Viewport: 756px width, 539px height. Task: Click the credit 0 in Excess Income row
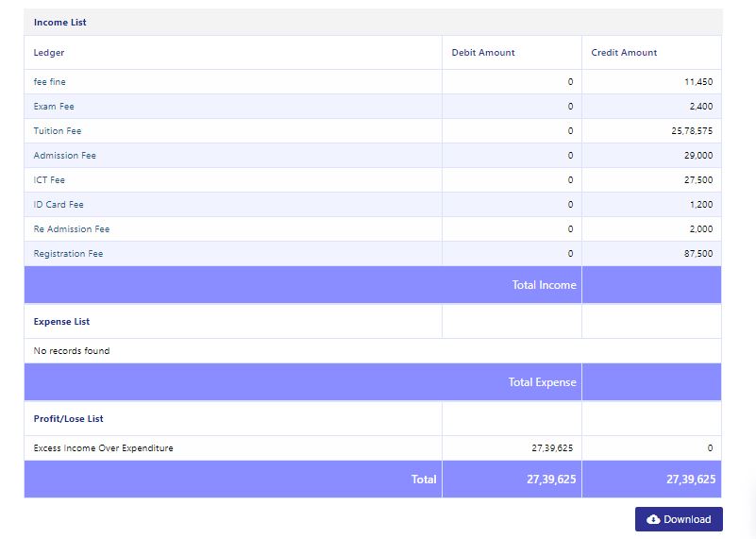[x=710, y=448]
